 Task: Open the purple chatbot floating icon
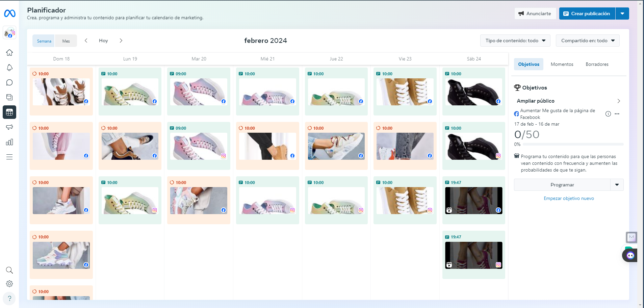pyautogui.click(x=630, y=255)
